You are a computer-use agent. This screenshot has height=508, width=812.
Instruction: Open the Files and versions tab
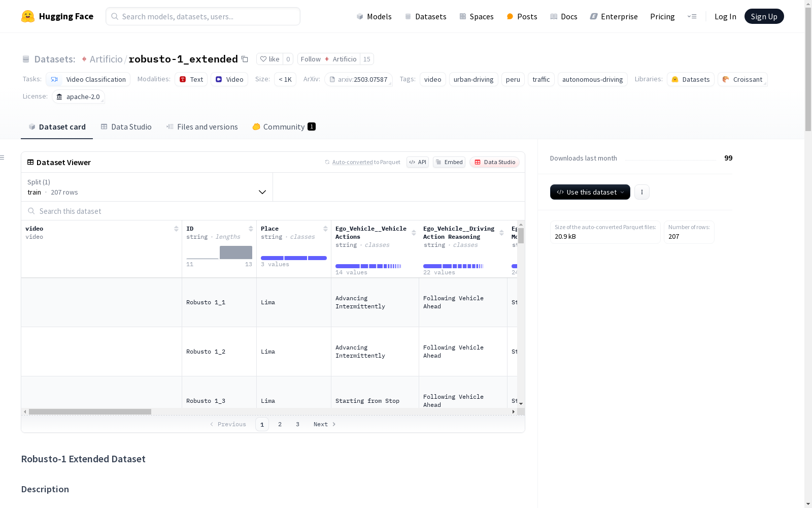202,127
